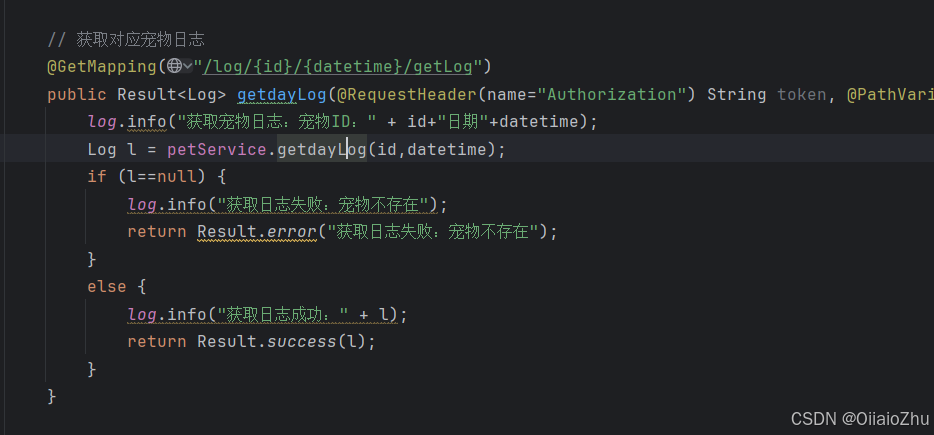The image size is (934, 435).
Task: Click the token parameter name
Action: click(x=801, y=94)
